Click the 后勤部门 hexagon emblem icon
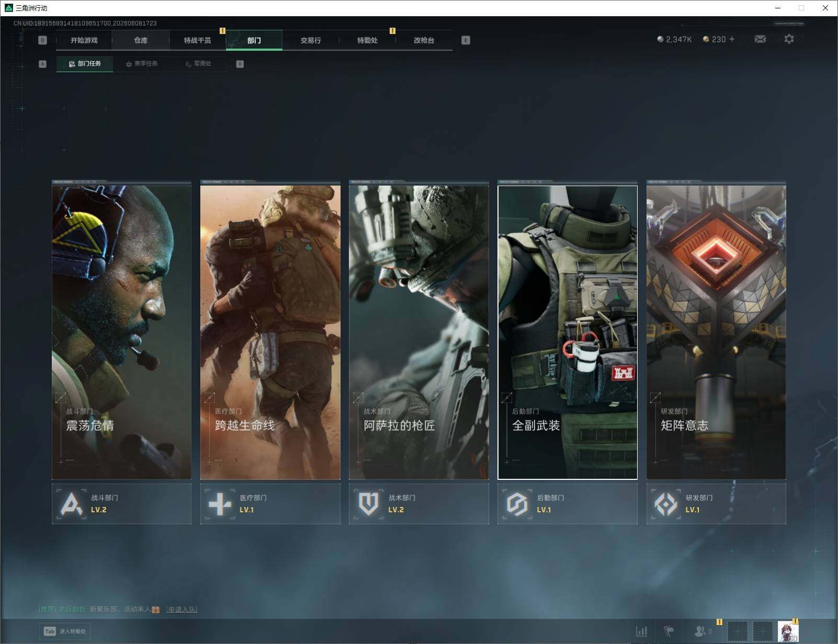This screenshot has width=838, height=644. pyautogui.click(x=517, y=504)
